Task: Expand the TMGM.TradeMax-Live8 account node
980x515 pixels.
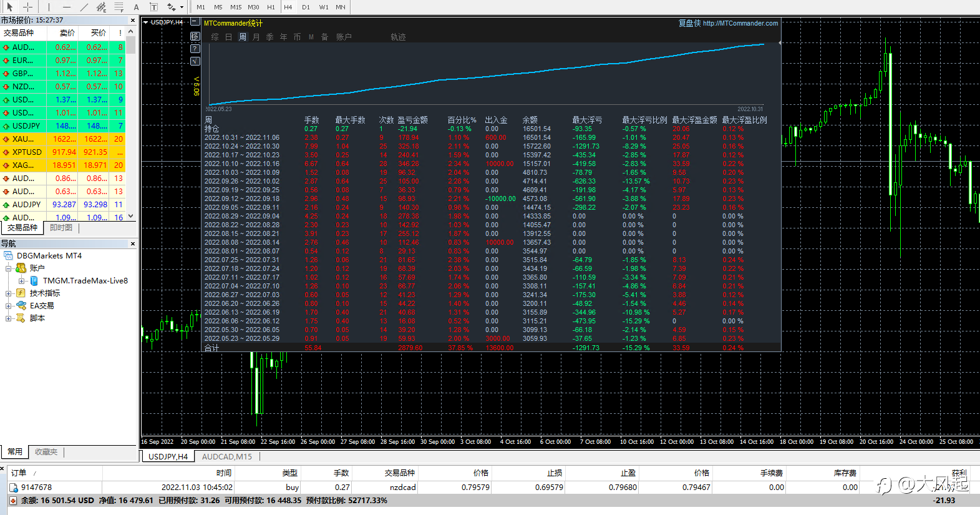Action: click(x=22, y=281)
